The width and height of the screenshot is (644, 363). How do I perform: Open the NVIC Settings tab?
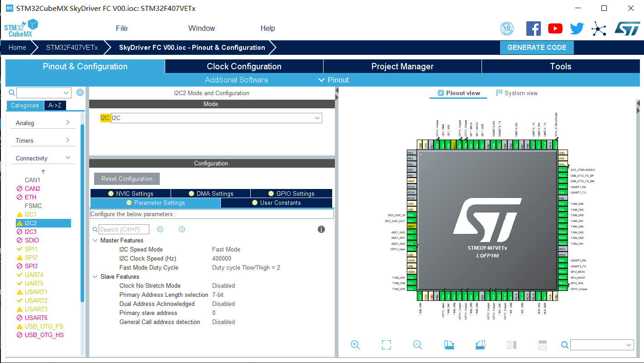tap(130, 194)
